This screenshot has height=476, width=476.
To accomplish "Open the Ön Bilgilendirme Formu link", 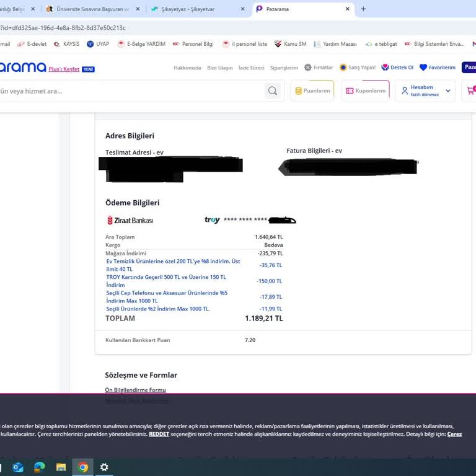I will pos(135,390).
